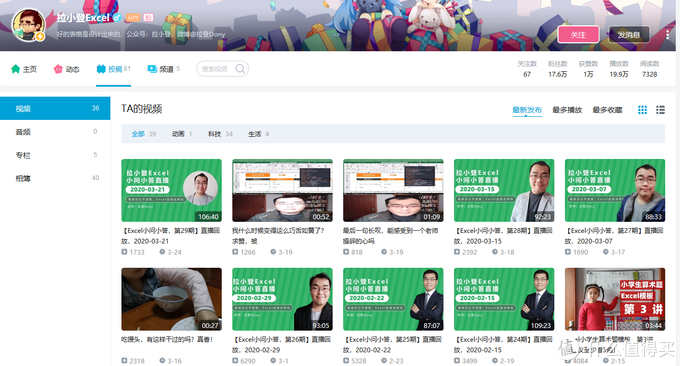
Task: Sort videos by 最多播放
Action: click(567, 110)
